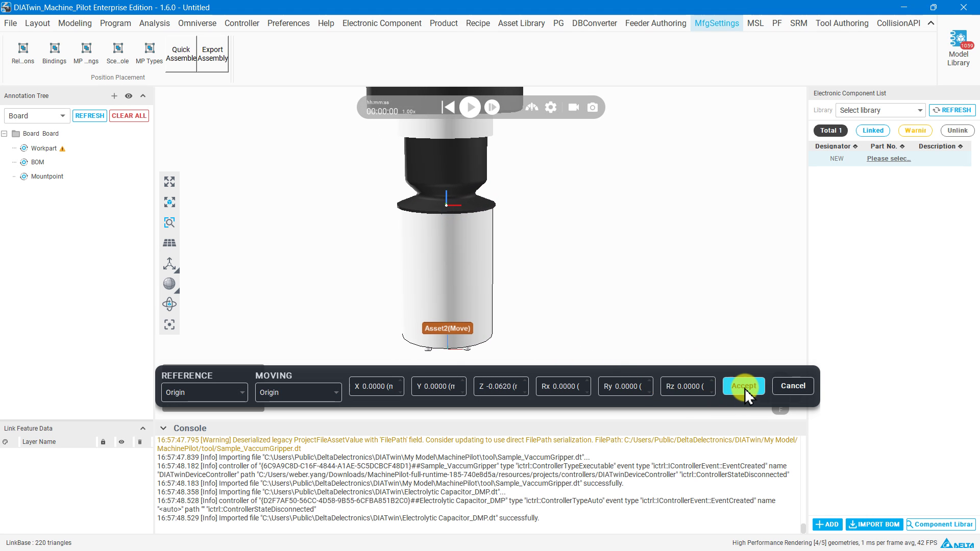Collapse the Link Feature Data panel
Screen dimensions: 980x551
coord(143,429)
